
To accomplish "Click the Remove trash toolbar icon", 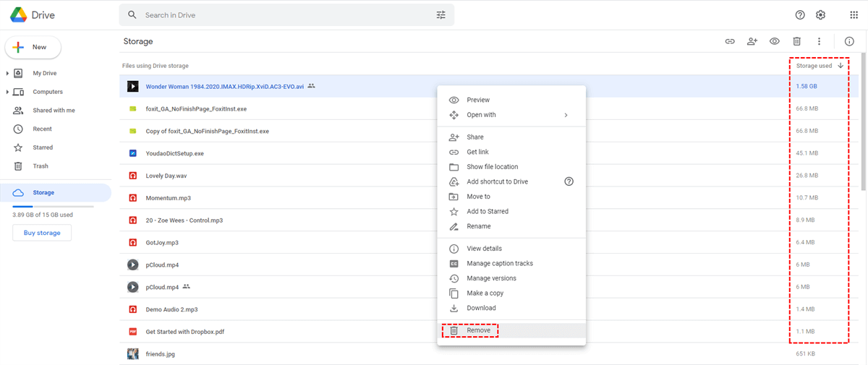I will (797, 42).
